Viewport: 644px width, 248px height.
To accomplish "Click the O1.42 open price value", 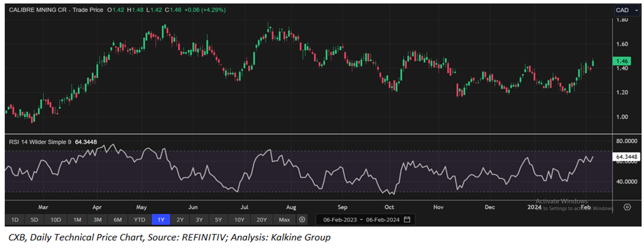I will pos(115,10).
